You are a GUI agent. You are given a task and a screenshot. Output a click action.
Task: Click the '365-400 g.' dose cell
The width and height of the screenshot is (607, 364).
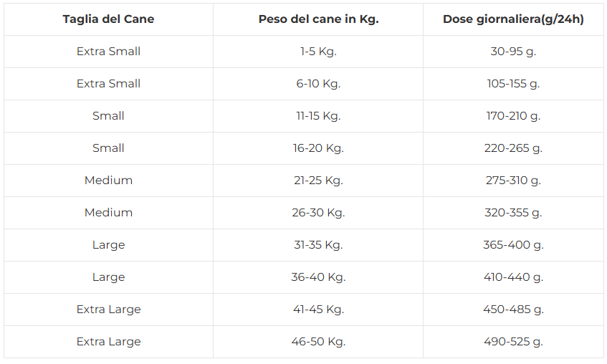pyautogui.click(x=513, y=245)
